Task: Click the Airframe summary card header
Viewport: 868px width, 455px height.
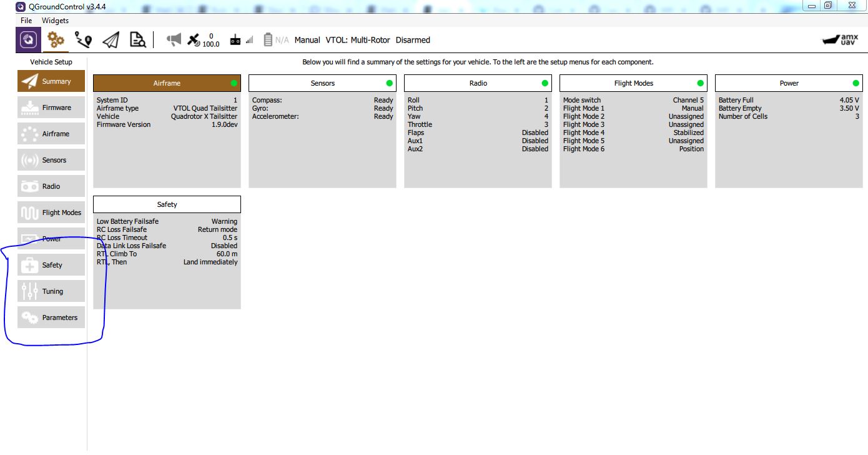Action: point(167,83)
